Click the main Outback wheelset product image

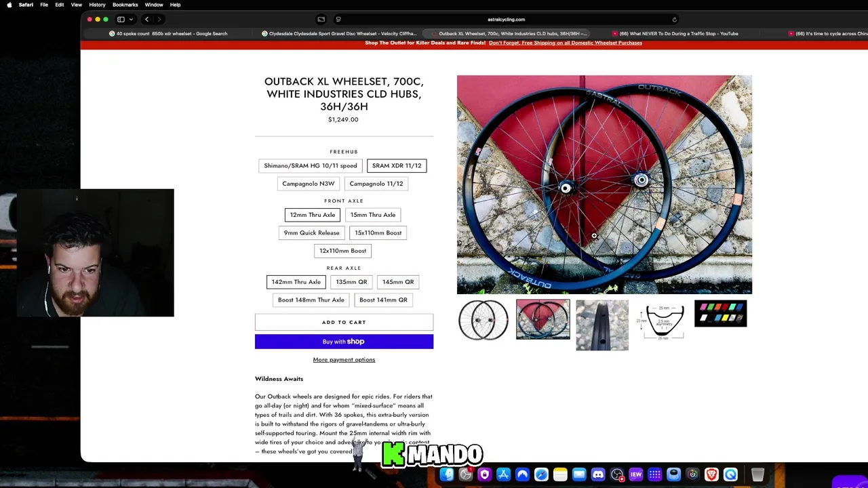click(x=604, y=184)
